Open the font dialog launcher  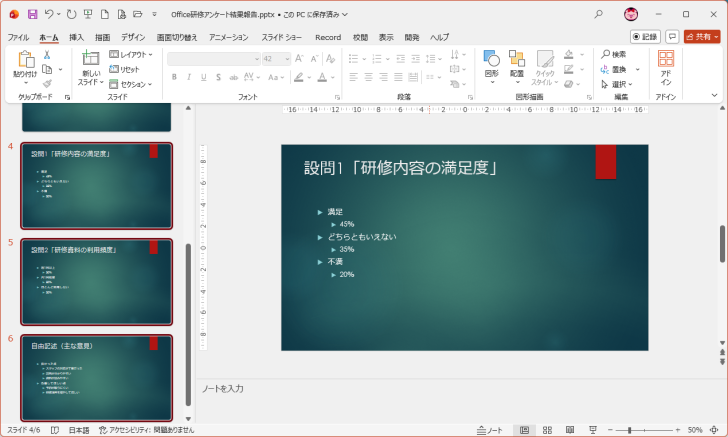click(338, 98)
